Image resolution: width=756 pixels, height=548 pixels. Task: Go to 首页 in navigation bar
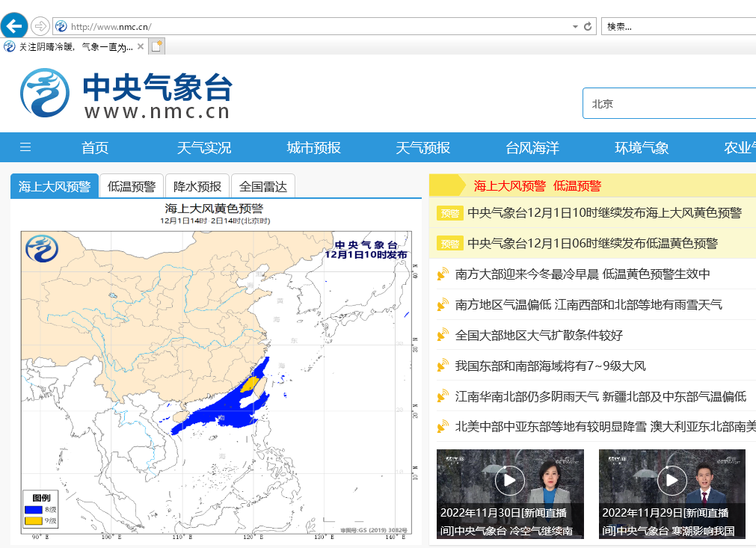[95, 147]
